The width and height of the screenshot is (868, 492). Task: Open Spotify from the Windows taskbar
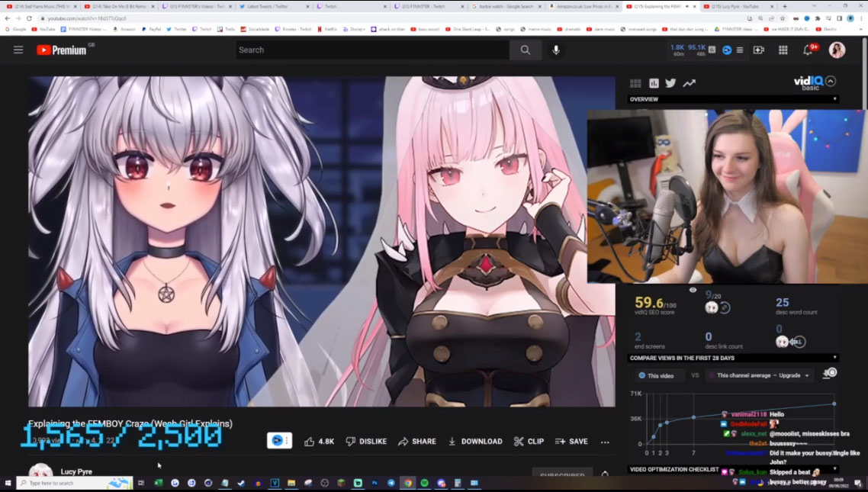point(425,483)
